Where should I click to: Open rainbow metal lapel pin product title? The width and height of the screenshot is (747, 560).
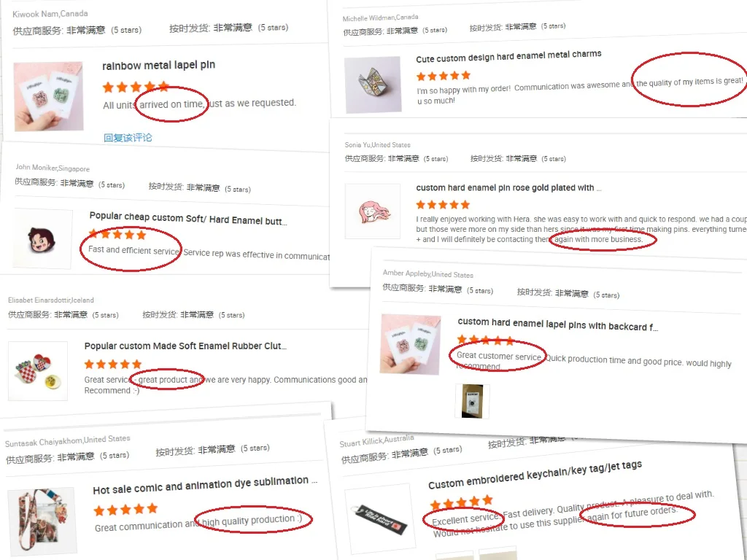tap(158, 65)
